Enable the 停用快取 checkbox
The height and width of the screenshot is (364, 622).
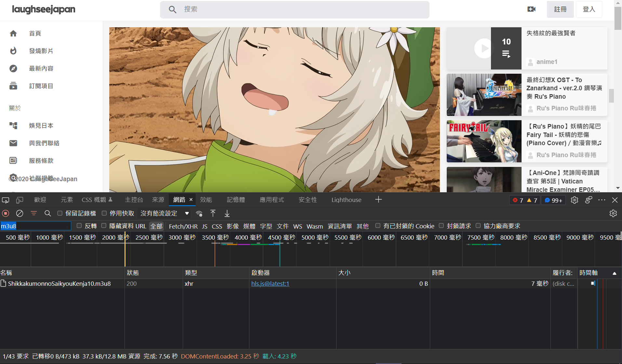click(104, 213)
